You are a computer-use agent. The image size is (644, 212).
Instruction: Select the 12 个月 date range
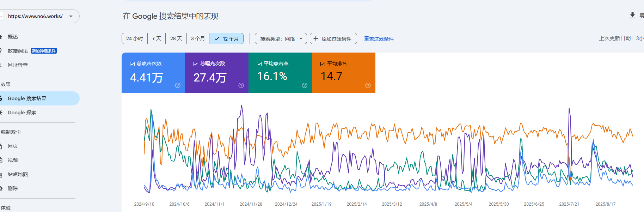pyautogui.click(x=226, y=38)
